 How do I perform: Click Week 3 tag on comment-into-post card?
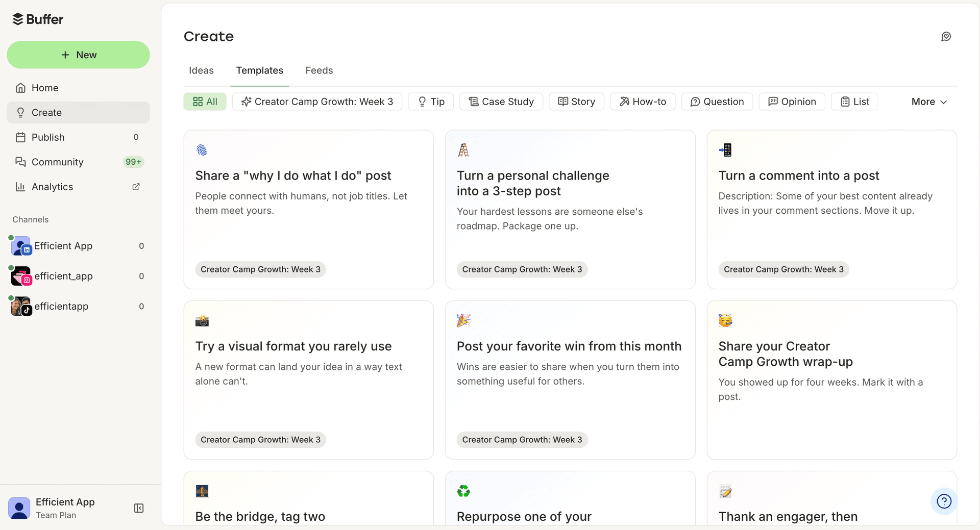click(783, 269)
